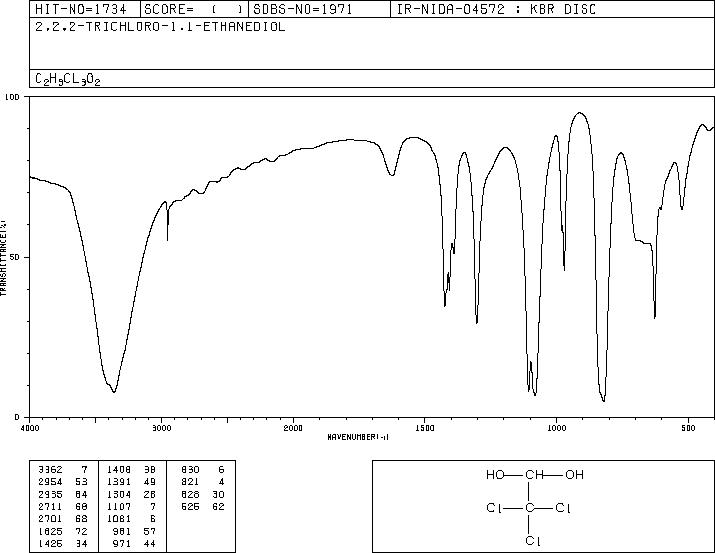
Task: Select the 2701 peak table entry
Action: [x=62, y=519]
